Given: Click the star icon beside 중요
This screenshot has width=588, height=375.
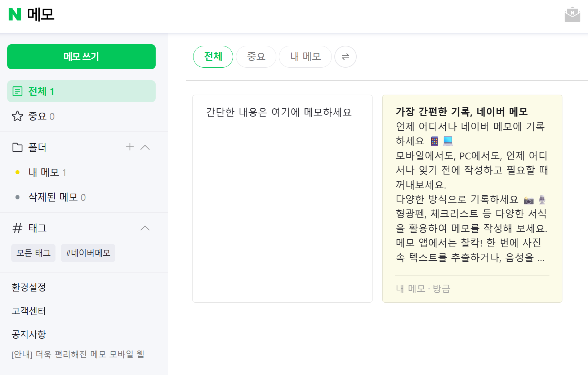Looking at the screenshot, I should point(17,116).
